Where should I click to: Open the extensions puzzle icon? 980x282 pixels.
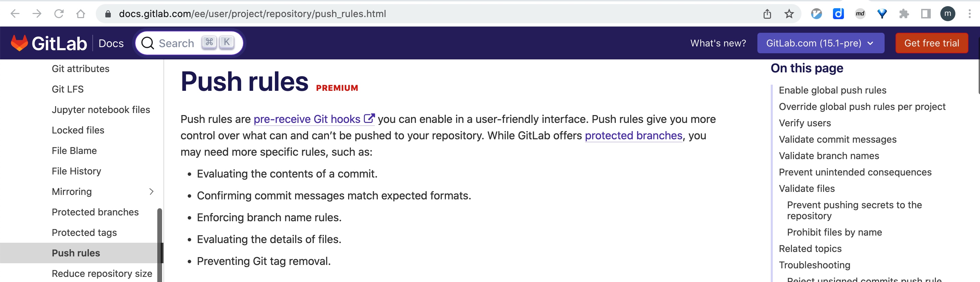(904, 14)
